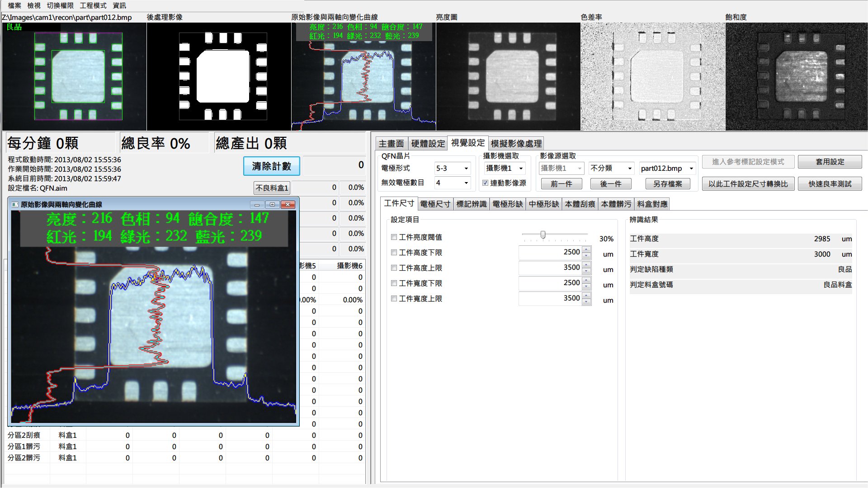This screenshot has width=868, height=488.
Task: Open the 檢視 menu
Action: click(34, 5)
